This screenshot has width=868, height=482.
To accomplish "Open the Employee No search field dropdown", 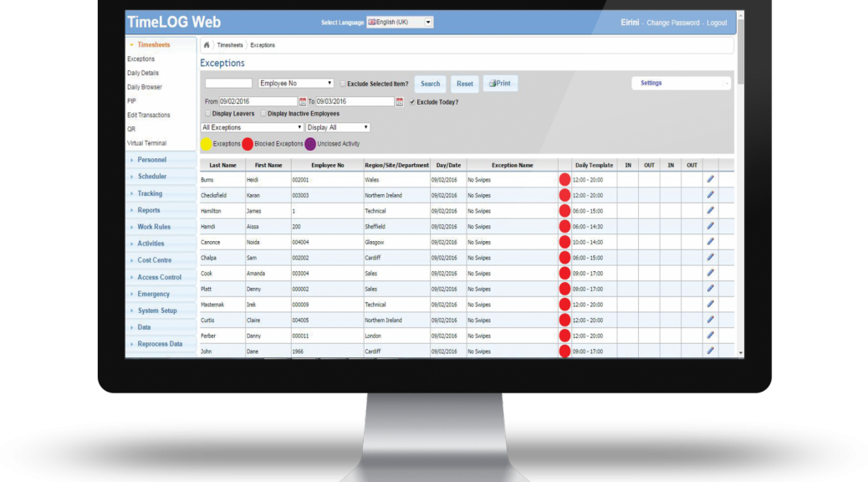I will click(x=296, y=84).
